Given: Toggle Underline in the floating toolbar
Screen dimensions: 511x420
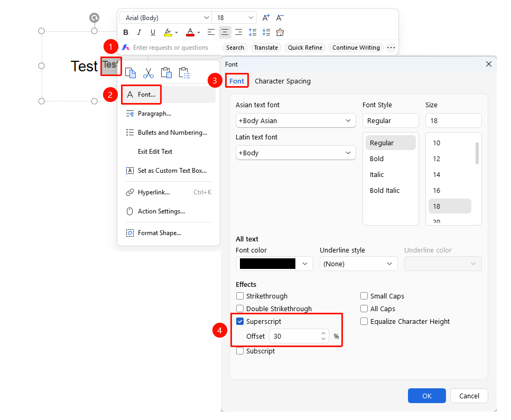Looking at the screenshot, I should 153,32.
